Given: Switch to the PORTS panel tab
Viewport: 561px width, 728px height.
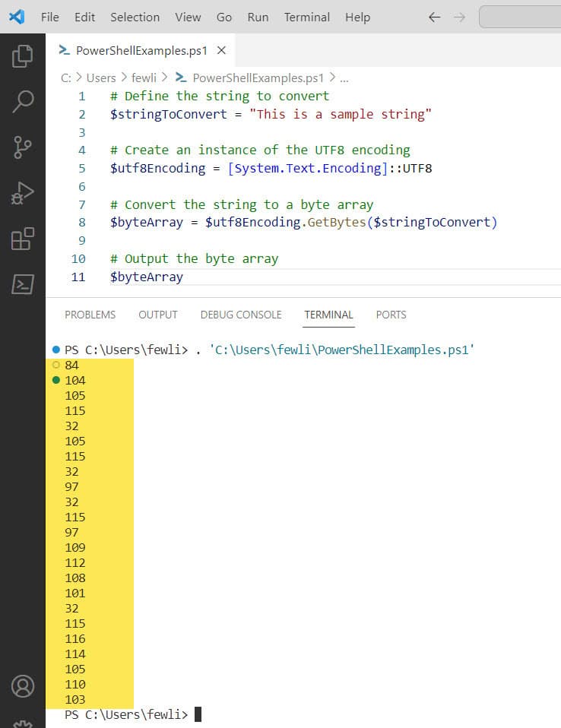Looking at the screenshot, I should [391, 315].
